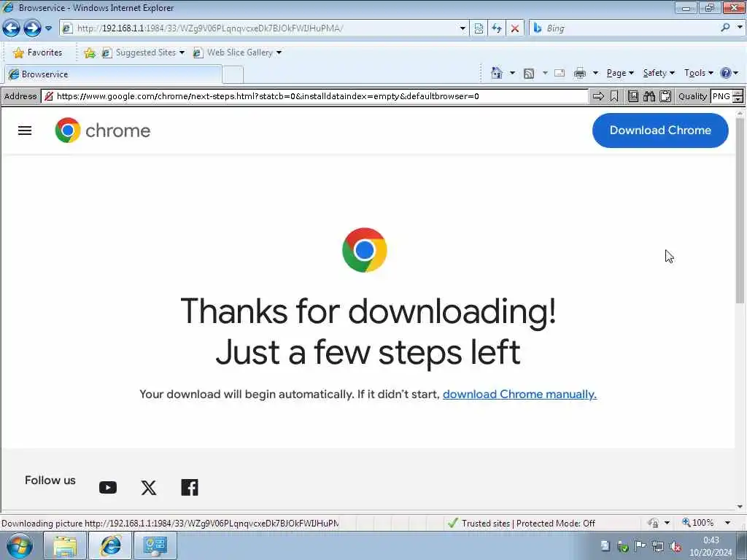
Task: Open the Favorites button
Action: pos(38,52)
